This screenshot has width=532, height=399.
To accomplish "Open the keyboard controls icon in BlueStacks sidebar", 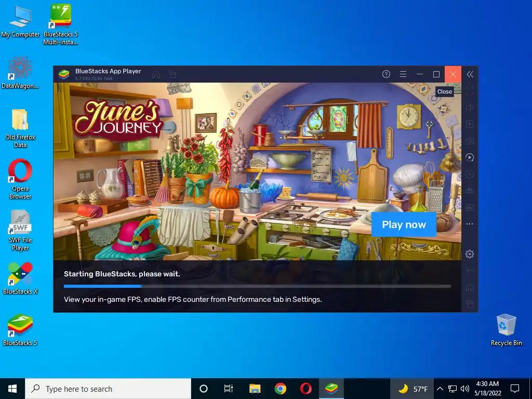I will [470, 141].
